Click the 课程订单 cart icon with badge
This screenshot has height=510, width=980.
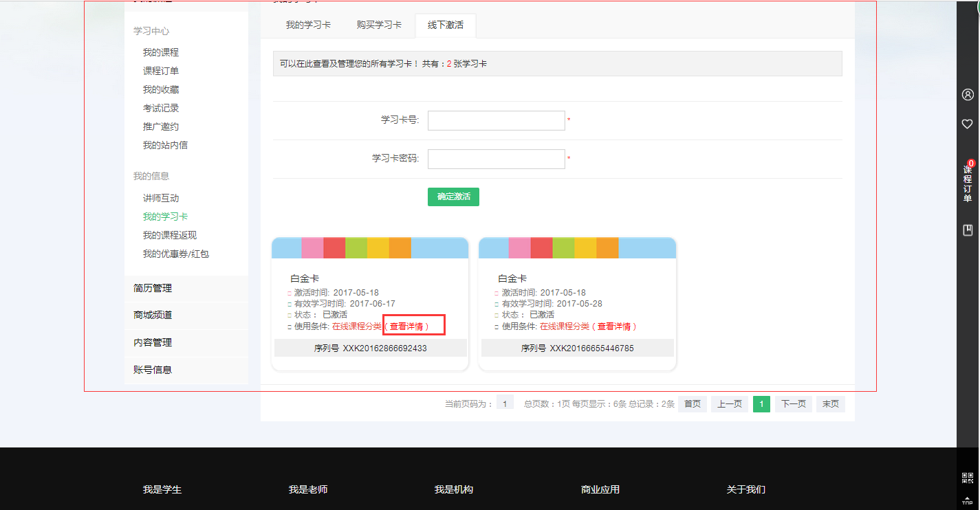coord(968,181)
